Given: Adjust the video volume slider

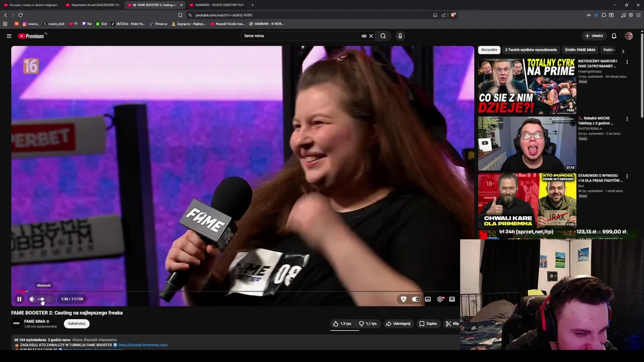Looking at the screenshot, I should click(x=45, y=299).
